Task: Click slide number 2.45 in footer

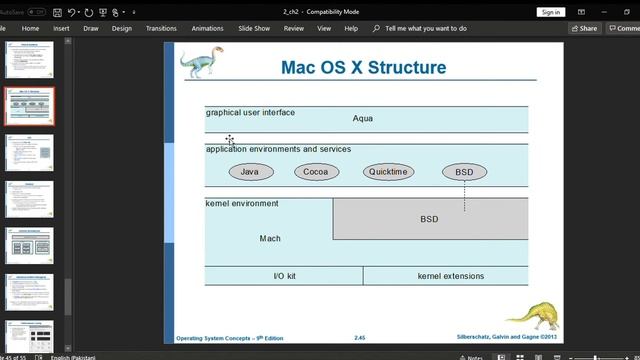Action: pos(360,338)
